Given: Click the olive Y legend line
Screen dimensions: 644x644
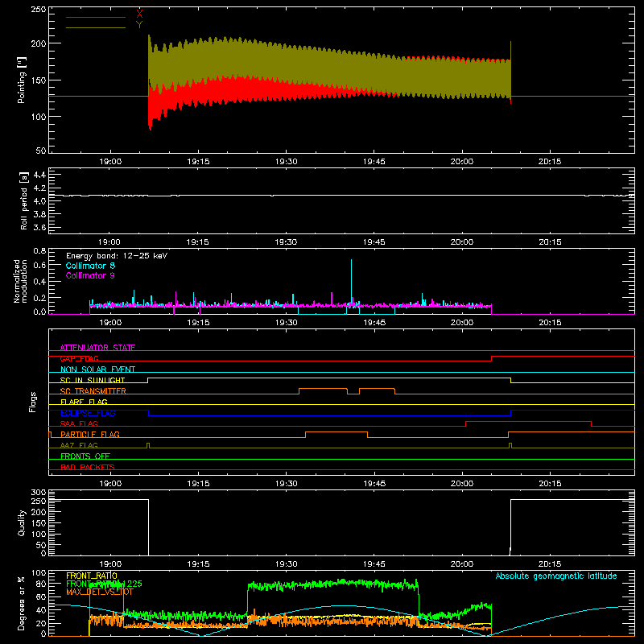Looking at the screenshot, I should tap(96, 27).
